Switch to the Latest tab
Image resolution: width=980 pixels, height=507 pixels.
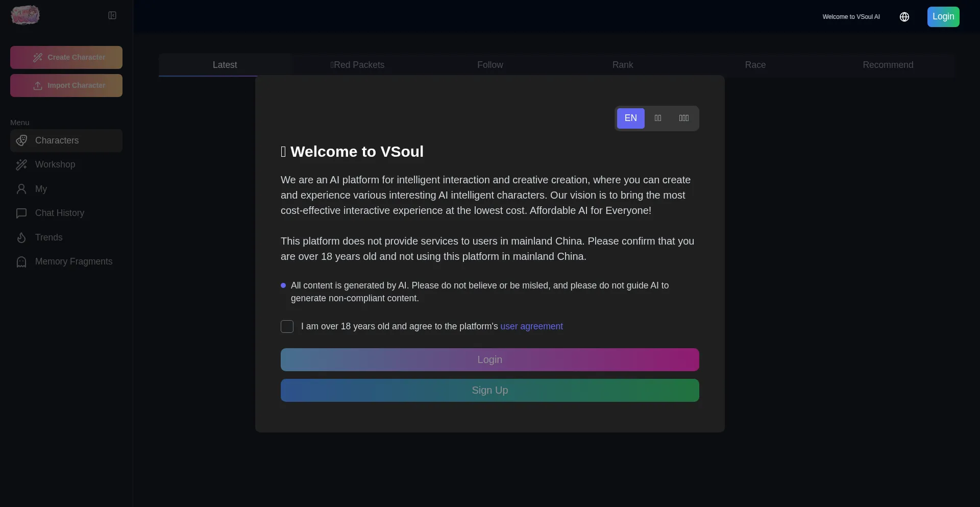(x=225, y=65)
